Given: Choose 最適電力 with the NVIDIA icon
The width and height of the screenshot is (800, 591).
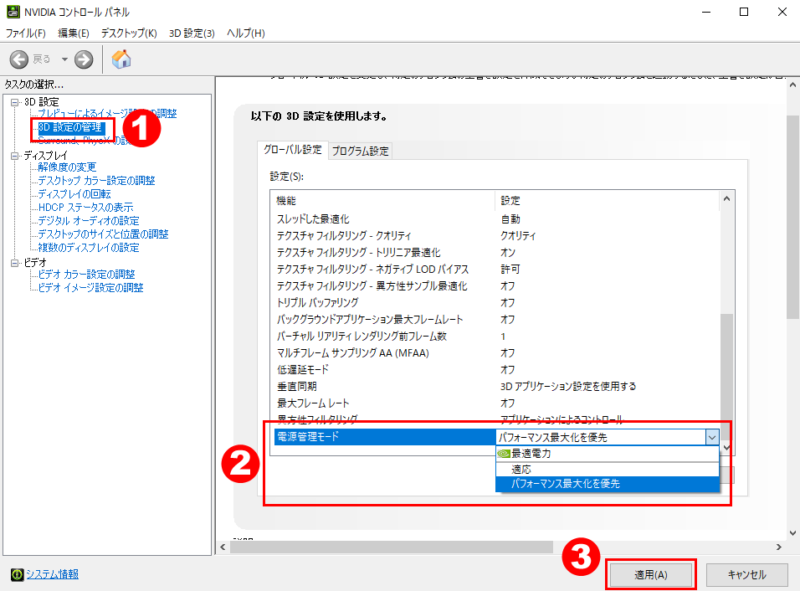Looking at the screenshot, I should click(x=607, y=453).
